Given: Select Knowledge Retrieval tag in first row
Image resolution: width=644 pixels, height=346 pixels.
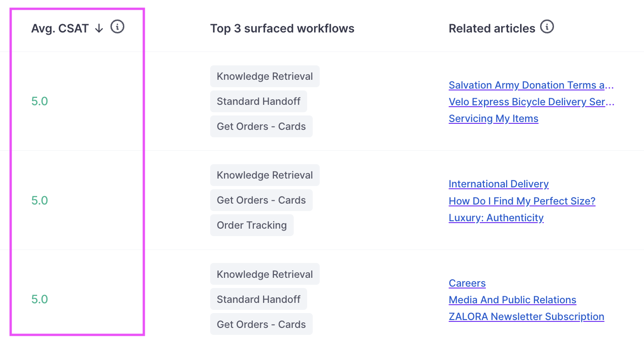Looking at the screenshot, I should pyautogui.click(x=265, y=77).
